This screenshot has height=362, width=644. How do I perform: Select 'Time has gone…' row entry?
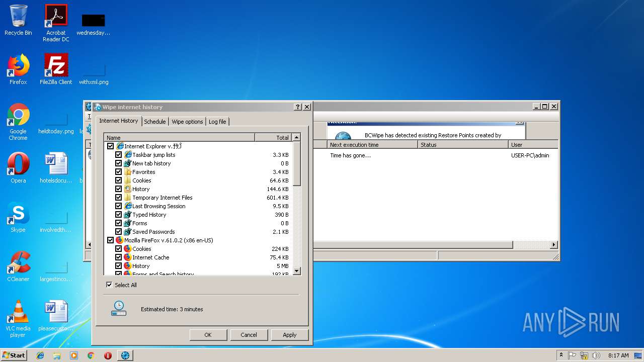[x=350, y=156]
